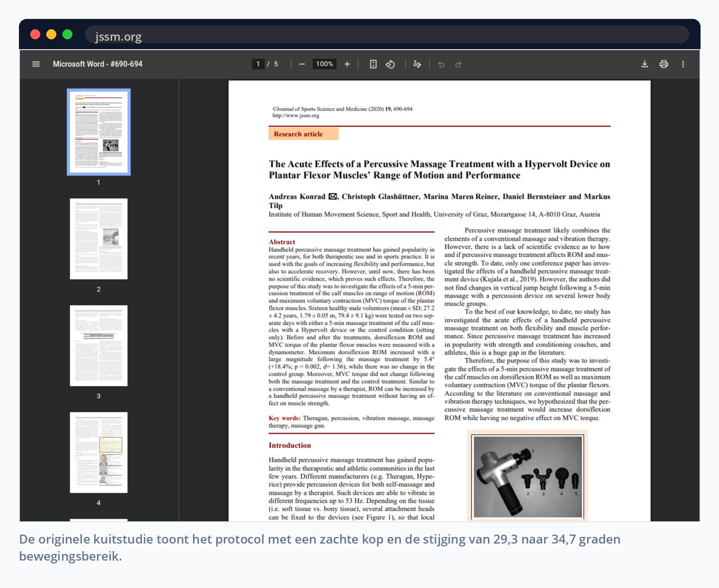Click the jssm.org address bar
The height and width of the screenshot is (588, 719).
(386, 36)
